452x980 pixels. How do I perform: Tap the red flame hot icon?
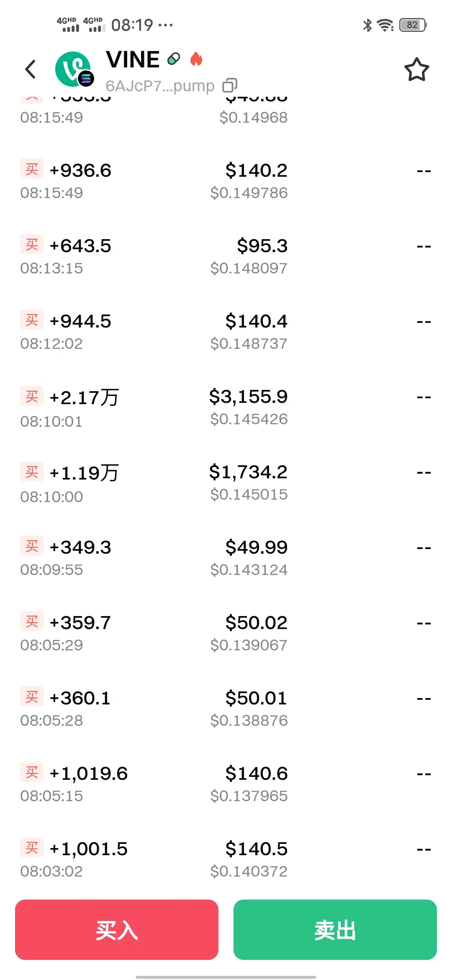(x=196, y=59)
